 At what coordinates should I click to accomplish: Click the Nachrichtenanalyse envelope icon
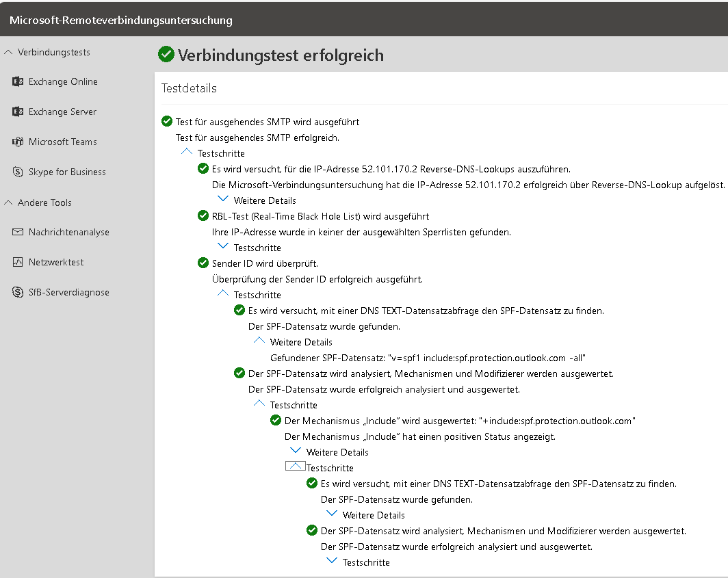tap(18, 232)
